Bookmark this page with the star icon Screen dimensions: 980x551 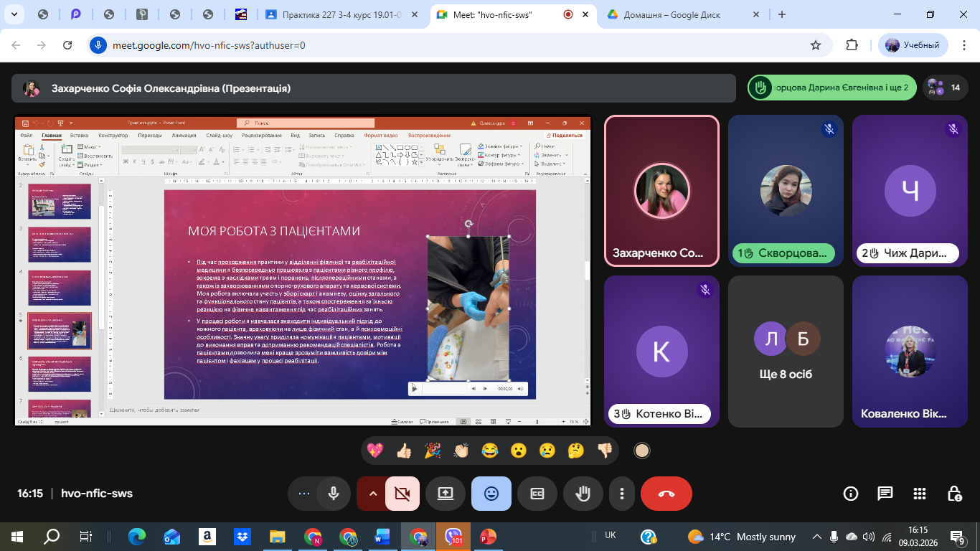pyautogui.click(x=816, y=45)
